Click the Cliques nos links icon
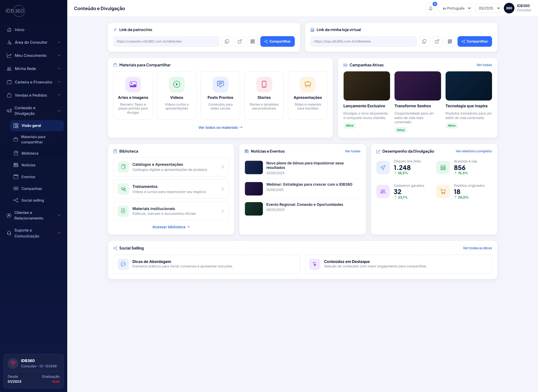Viewport: 538px width, 392px height. [x=383, y=167]
